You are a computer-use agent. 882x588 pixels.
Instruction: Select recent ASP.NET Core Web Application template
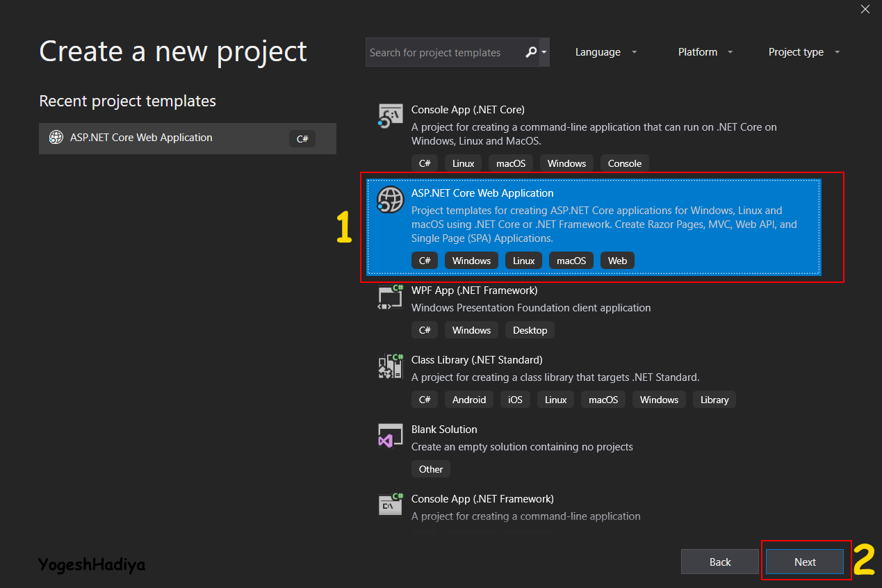coord(188,138)
